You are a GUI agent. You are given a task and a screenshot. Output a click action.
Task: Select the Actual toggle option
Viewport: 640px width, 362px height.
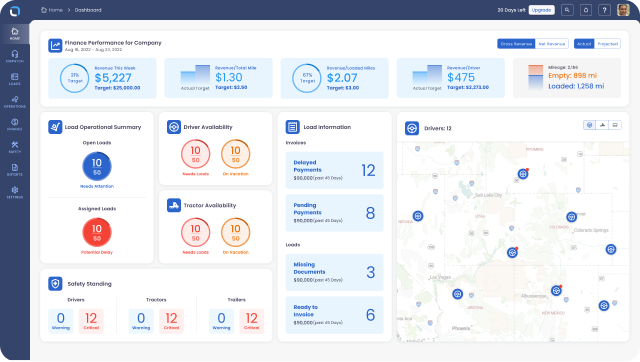click(x=584, y=44)
